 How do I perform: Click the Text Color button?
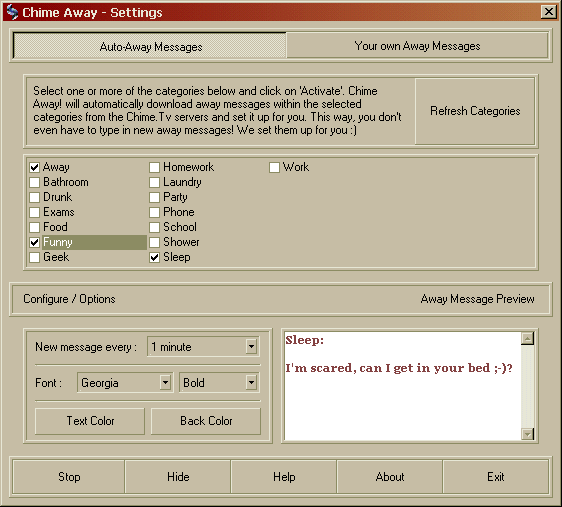click(x=90, y=421)
